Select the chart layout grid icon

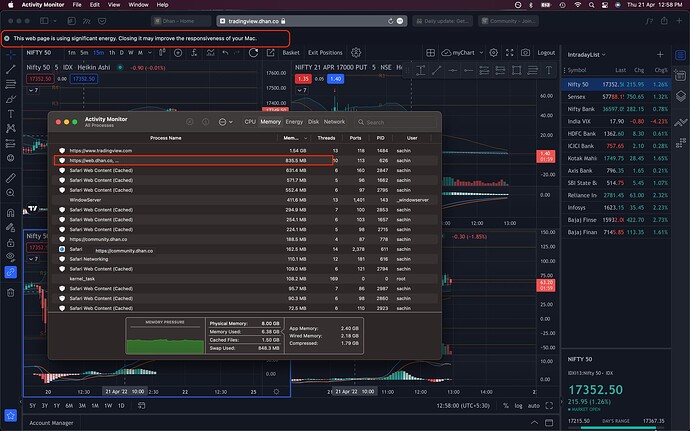(x=431, y=53)
